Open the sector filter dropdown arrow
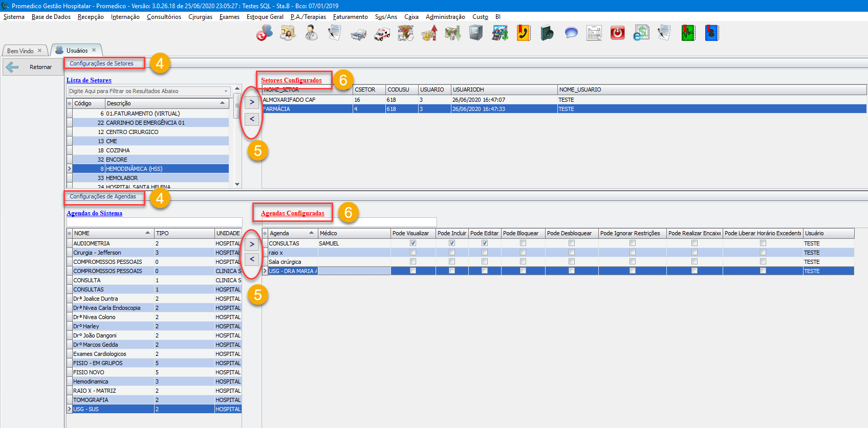The width and height of the screenshot is (868, 428). coord(226,92)
